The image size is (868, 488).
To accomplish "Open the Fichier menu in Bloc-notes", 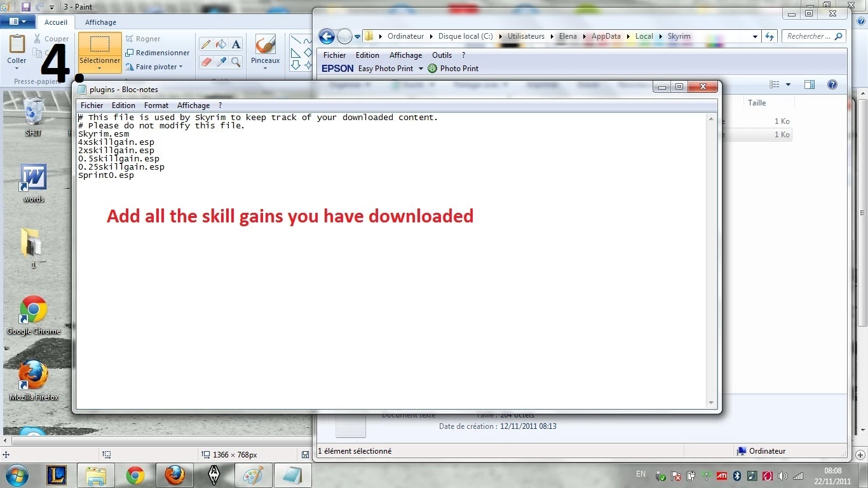I will click(x=92, y=105).
